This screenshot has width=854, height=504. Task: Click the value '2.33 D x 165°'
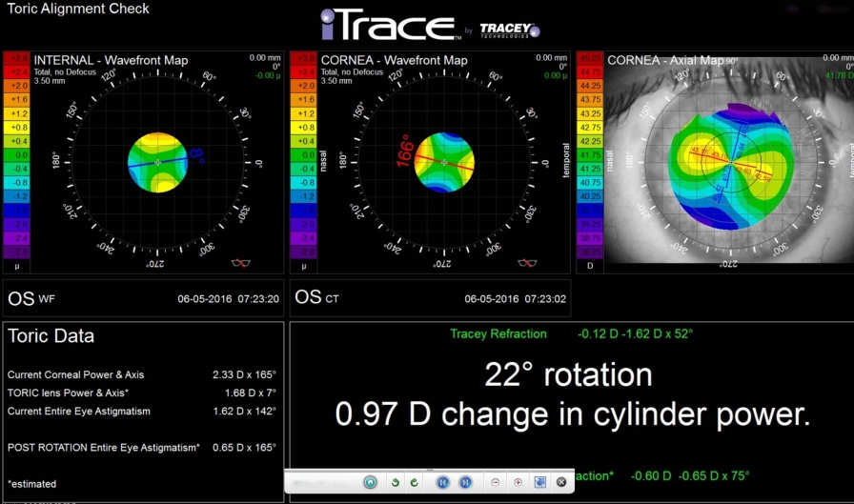245,375
